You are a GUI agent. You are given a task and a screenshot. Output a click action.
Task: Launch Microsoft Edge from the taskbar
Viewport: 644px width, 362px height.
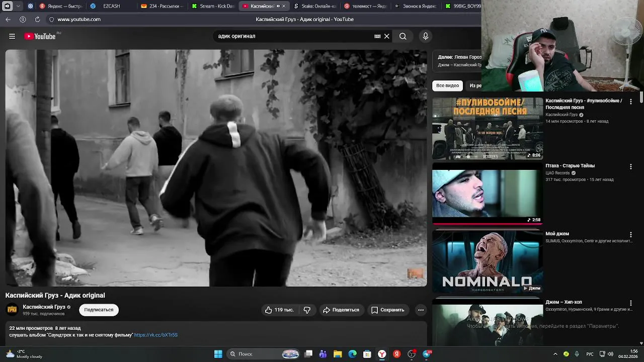click(x=353, y=354)
